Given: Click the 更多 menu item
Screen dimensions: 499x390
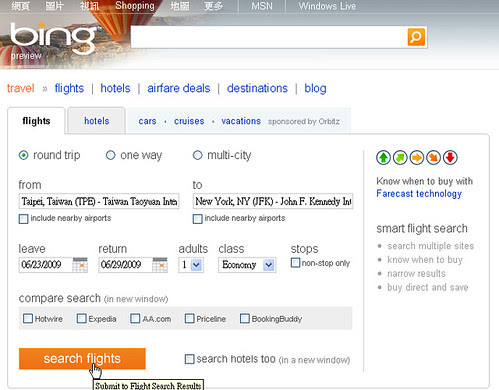Looking at the screenshot, I should click(214, 6).
